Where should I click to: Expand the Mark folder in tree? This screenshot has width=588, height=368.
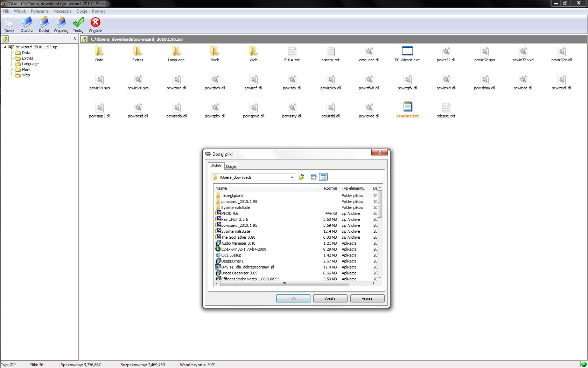(12, 69)
